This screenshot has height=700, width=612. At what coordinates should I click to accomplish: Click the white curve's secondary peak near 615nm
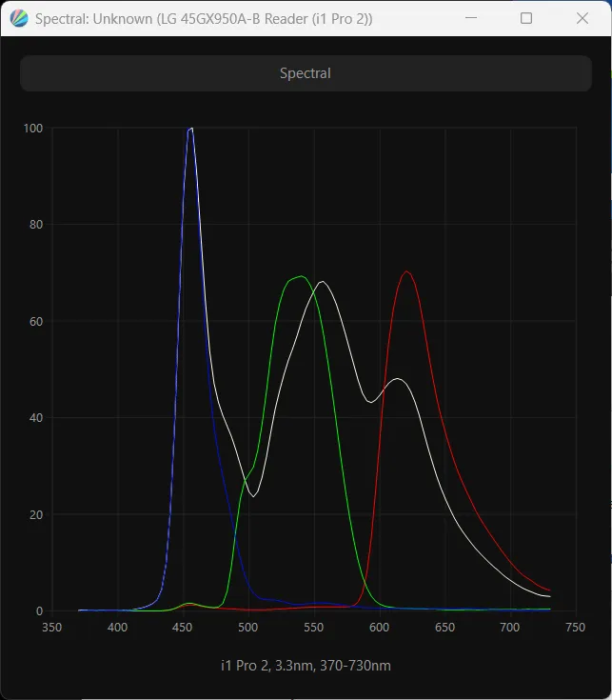pos(398,379)
